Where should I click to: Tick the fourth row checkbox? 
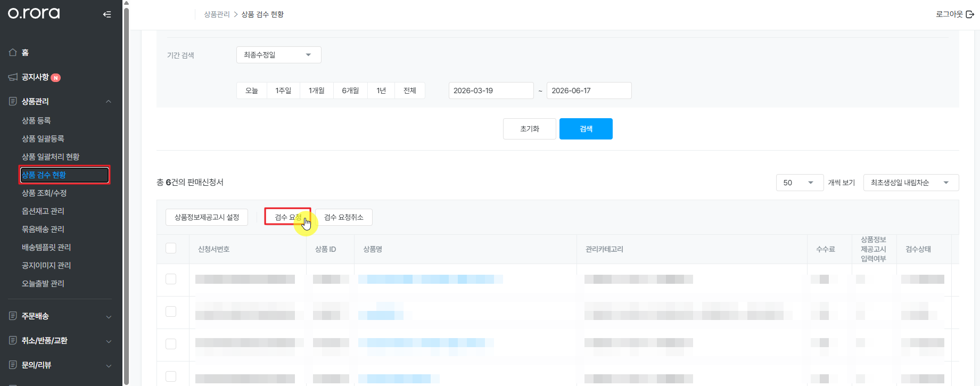click(x=171, y=376)
